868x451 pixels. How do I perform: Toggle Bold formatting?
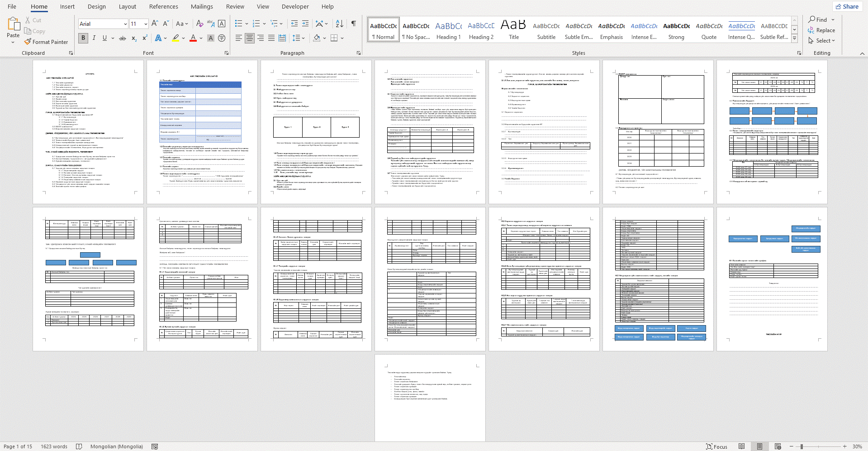point(83,38)
